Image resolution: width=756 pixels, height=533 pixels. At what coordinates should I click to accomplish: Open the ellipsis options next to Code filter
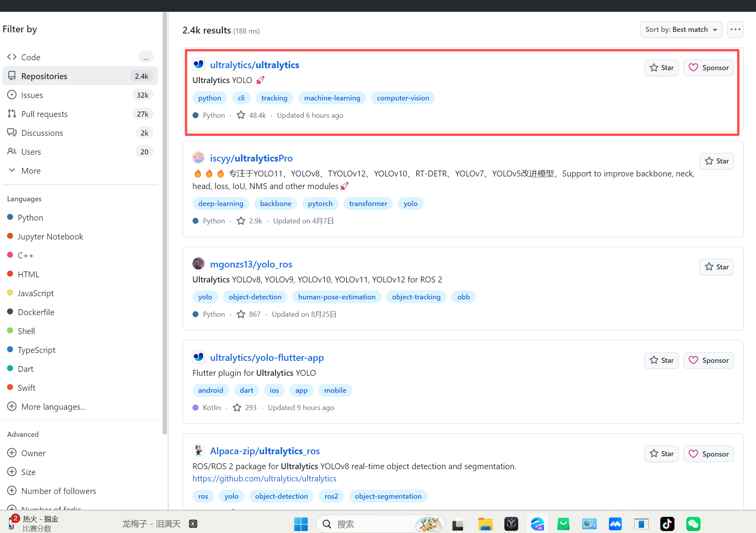146,57
